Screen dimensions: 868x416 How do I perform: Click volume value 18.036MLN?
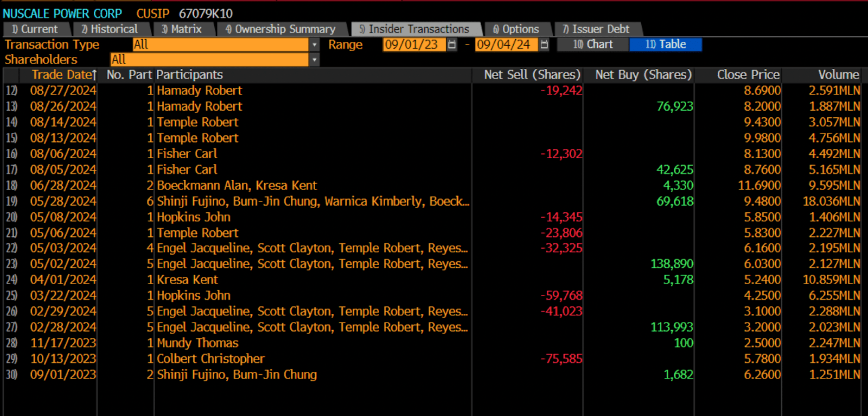(x=832, y=201)
